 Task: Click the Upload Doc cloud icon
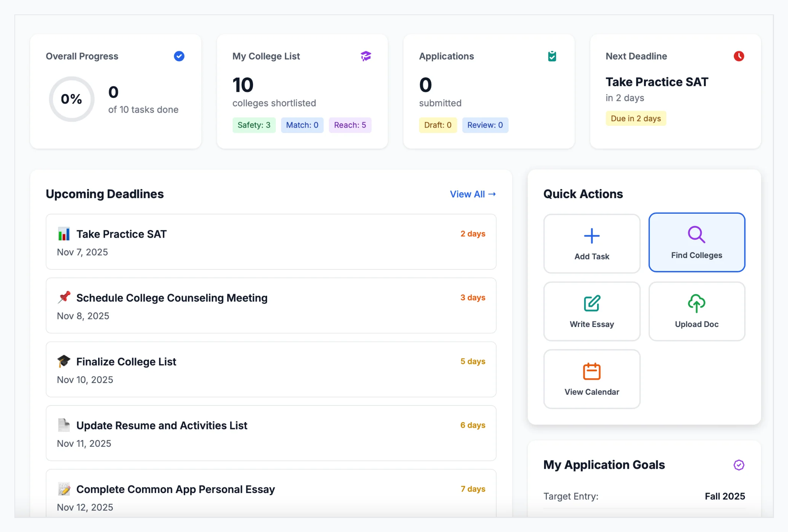tap(696, 303)
